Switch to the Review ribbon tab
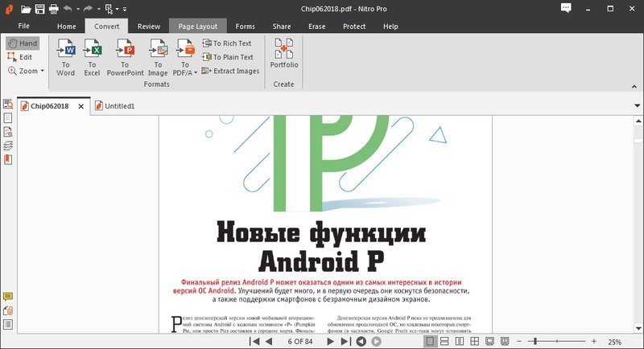 coord(149,27)
